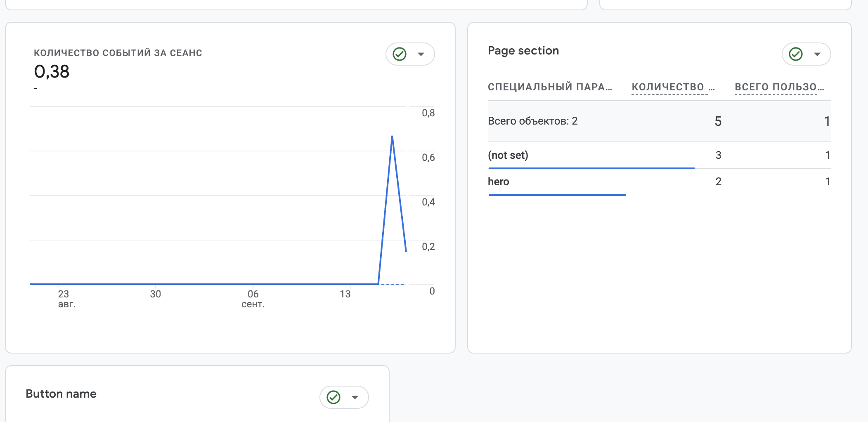868x422 pixels.
Task: Select the hero table row
Action: (x=659, y=182)
